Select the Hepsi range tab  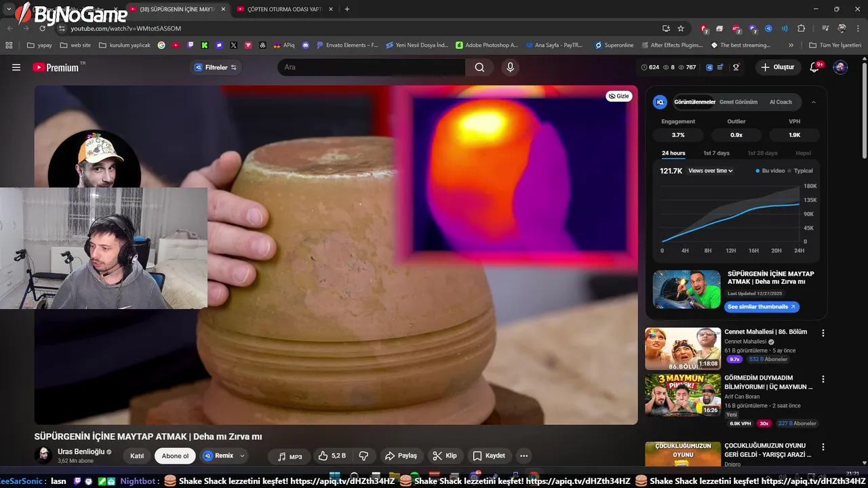click(803, 153)
